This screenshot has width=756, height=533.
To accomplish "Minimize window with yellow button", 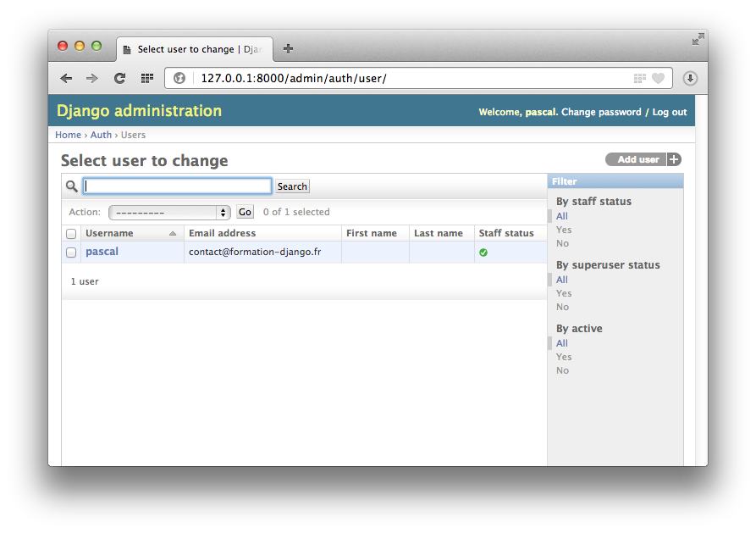I will (x=80, y=46).
